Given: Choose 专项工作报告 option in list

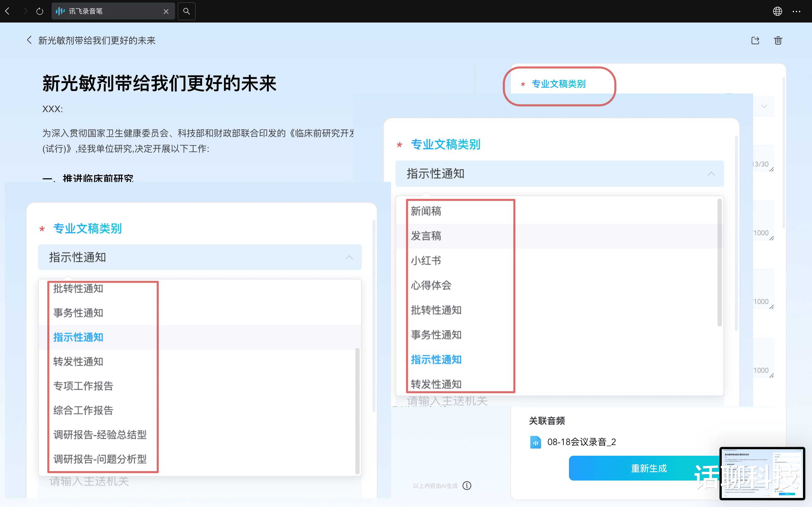Looking at the screenshot, I should pyautogui.click(x=83, y=386).
